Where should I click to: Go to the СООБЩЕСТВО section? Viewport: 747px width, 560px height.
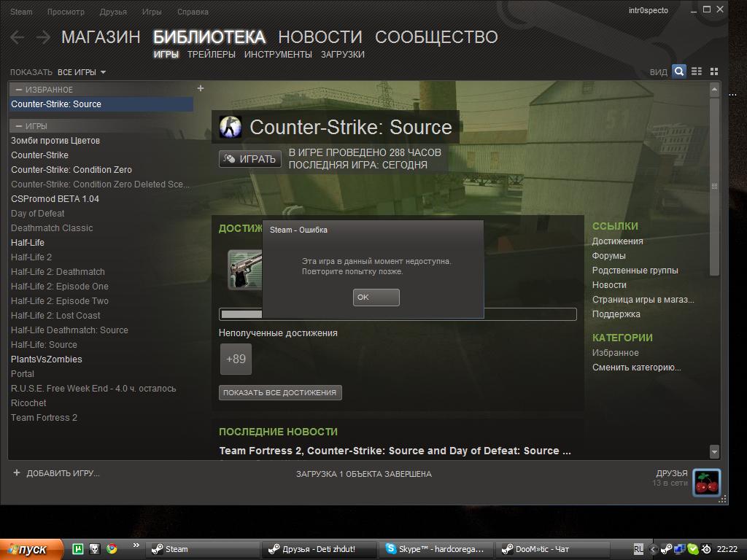tap(436, 36)
